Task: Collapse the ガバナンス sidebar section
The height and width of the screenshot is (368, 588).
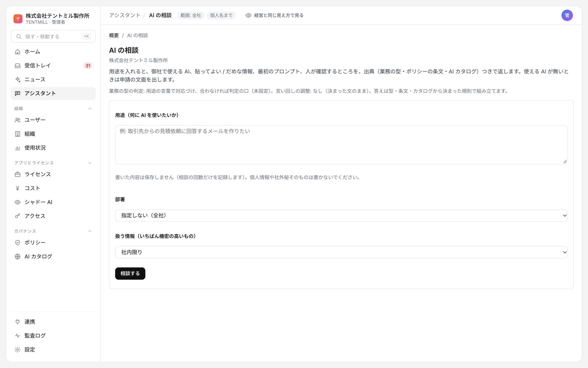Action: click(x=90, y=231)
